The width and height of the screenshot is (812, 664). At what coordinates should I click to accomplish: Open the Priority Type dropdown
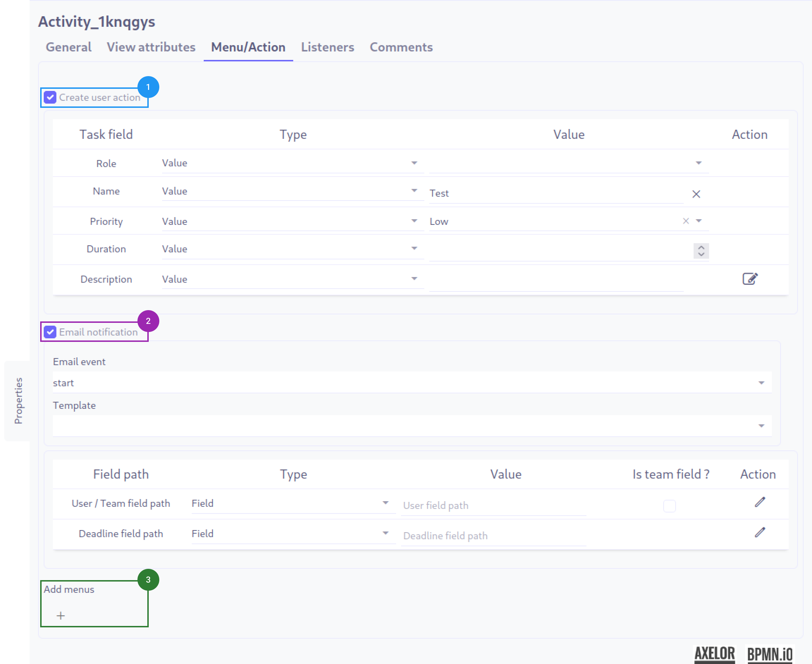coord(414,221)
